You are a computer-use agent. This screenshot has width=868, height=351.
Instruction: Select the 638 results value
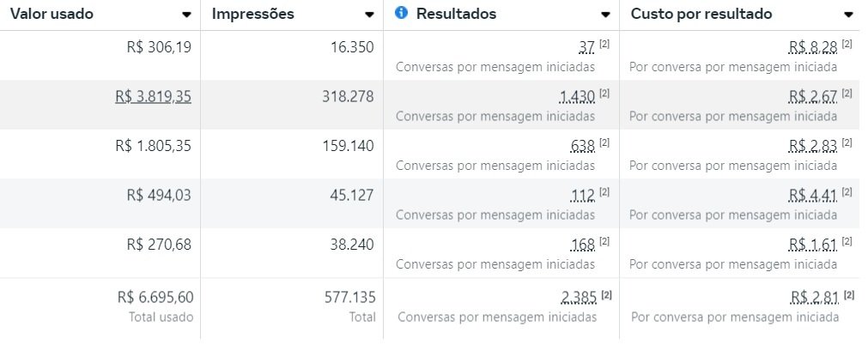583,146
